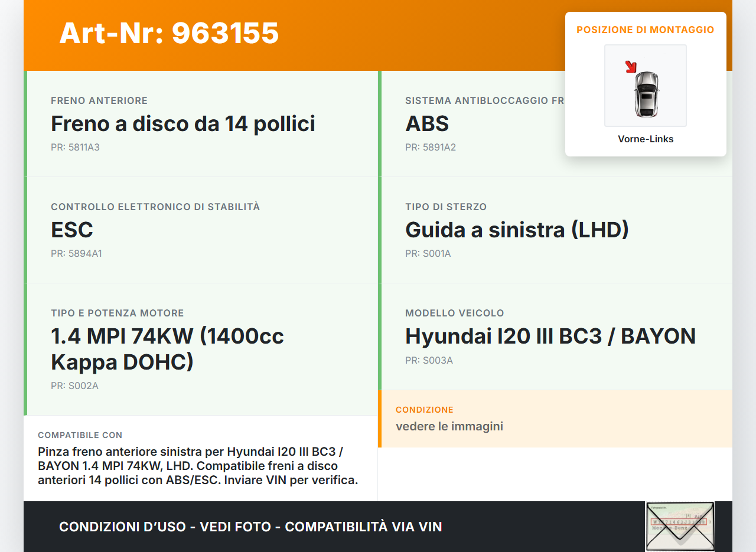Select 'vedere le immagini' condition text

[449, 426]
